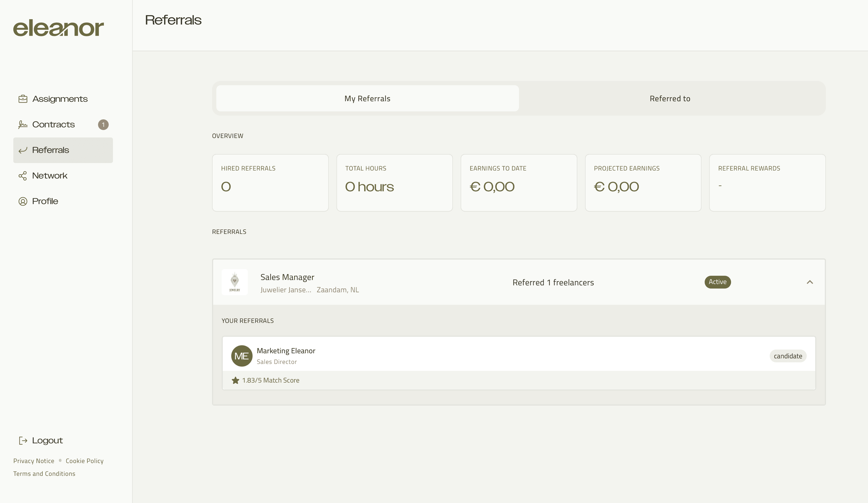Click the Projected Earnings card
The image size is (868, 503).
pyautogui.click(x=643, y=182)
